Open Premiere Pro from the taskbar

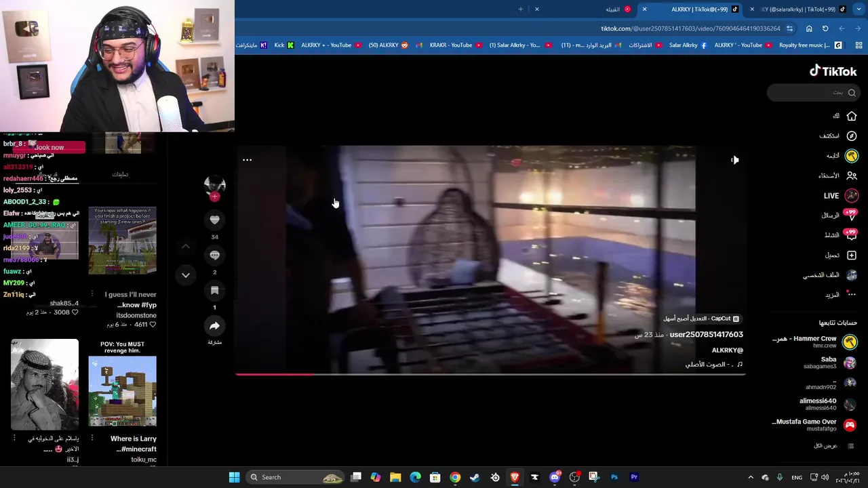click(634, 477)
